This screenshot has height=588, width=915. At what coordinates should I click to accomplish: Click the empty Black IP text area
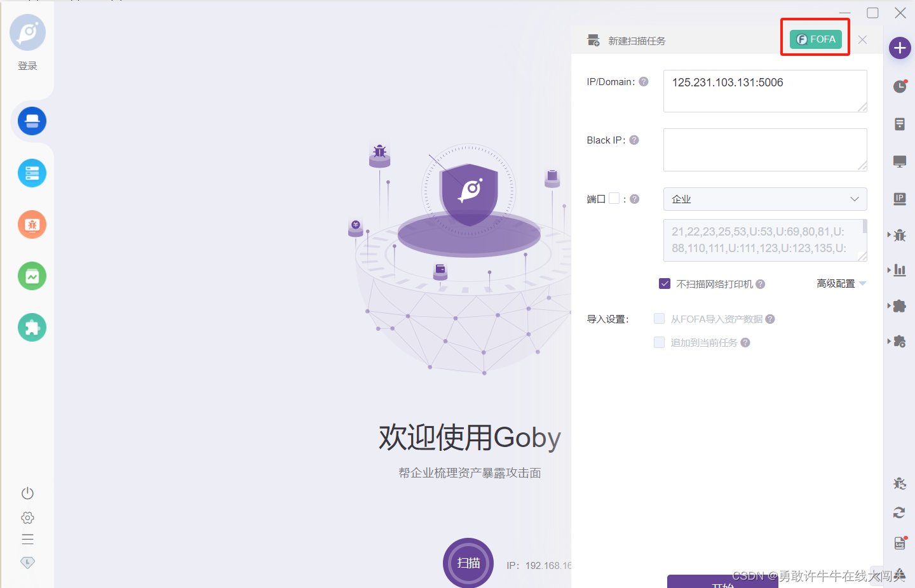pyautogui.click(x=765, y=150)
